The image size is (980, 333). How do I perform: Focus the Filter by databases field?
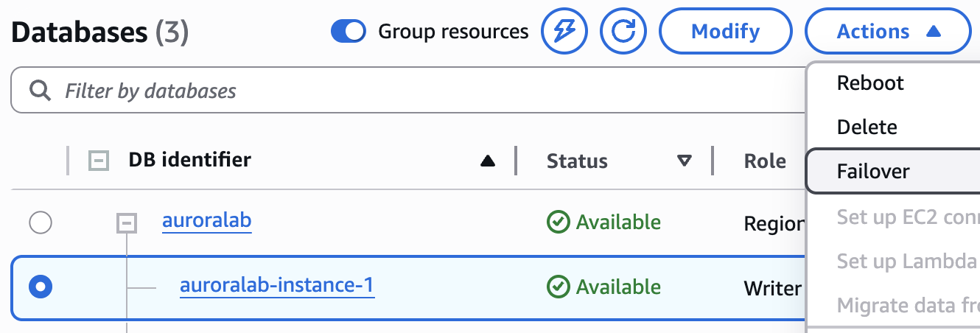click(x=409, y=91)
